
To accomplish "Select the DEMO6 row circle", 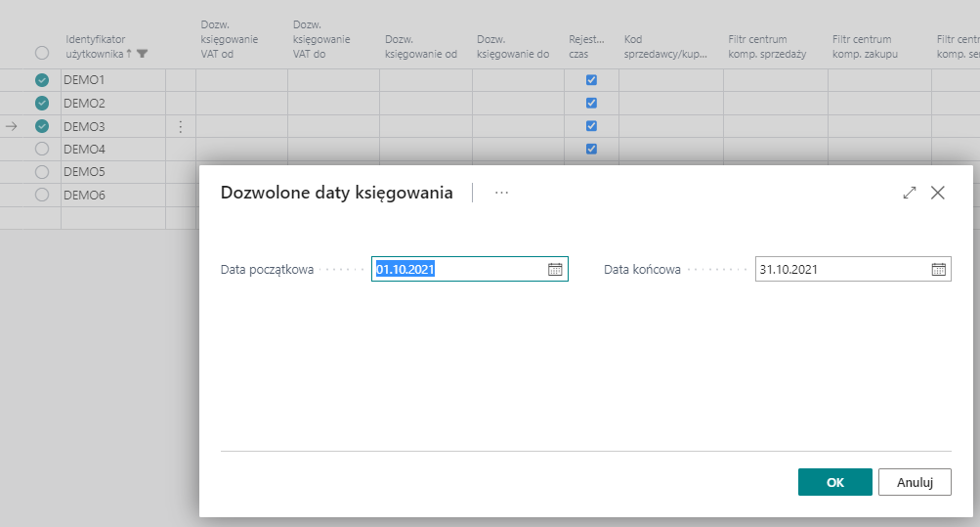I will tap(42, 195).
